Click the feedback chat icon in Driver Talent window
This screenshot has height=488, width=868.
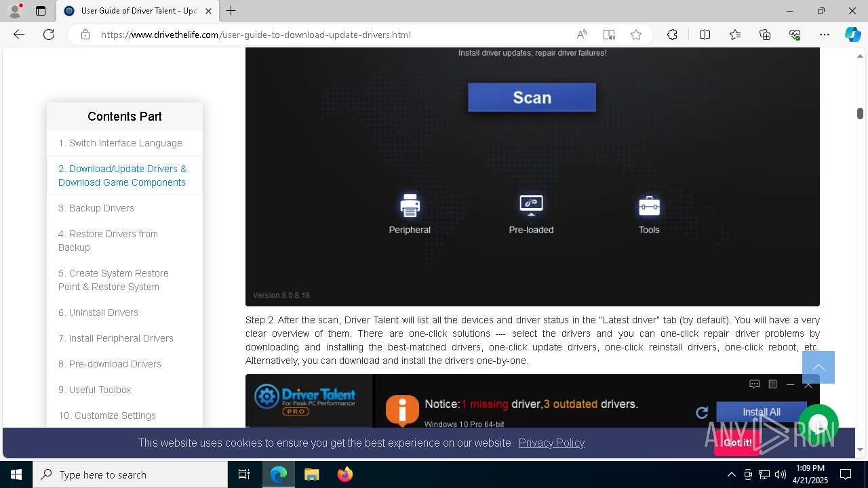[x=754, y=384]
